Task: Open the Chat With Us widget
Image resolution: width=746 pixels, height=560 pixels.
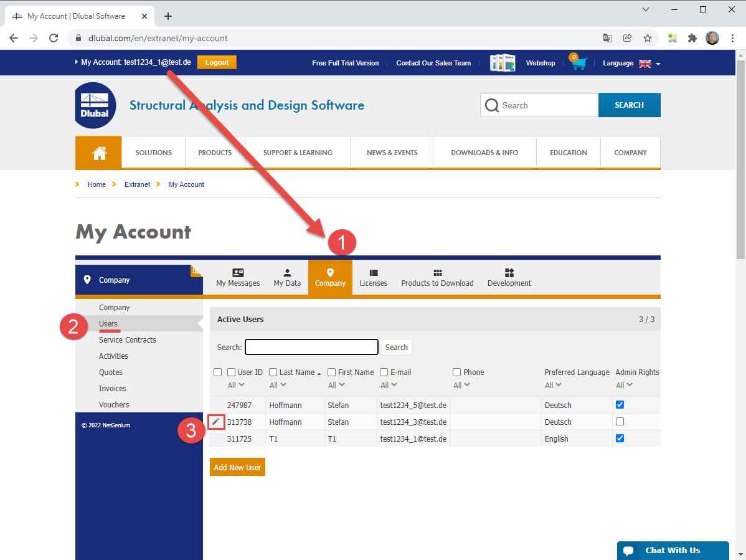Action: pos(673,551)
